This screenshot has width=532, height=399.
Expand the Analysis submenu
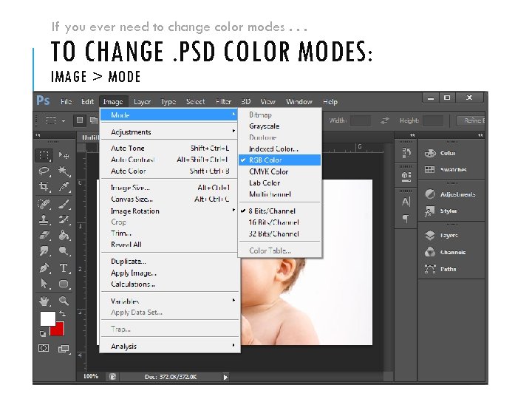(169, 346)
